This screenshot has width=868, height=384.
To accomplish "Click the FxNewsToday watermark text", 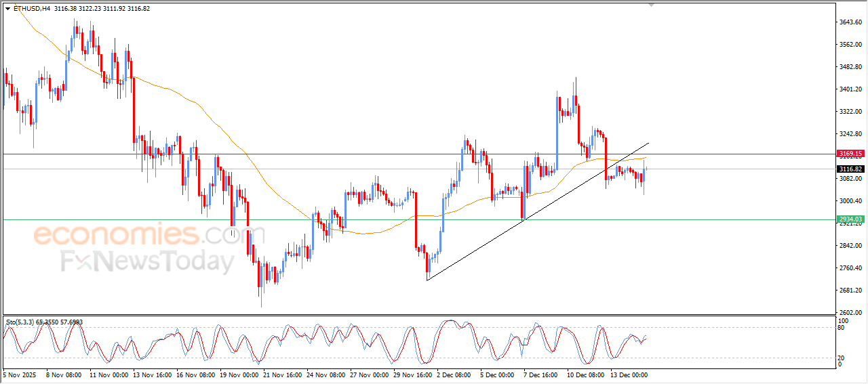I will [x=148, y=261].
